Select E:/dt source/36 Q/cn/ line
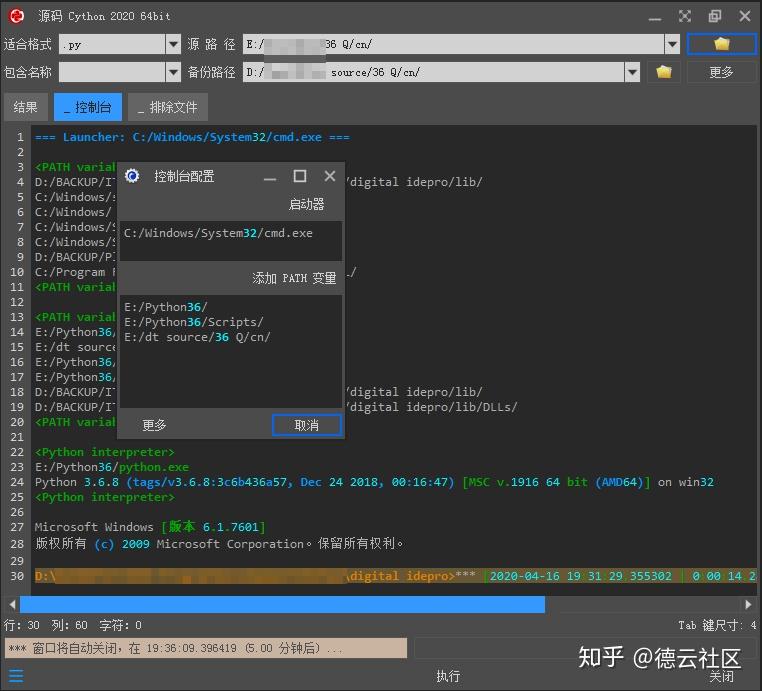762x691 pixels. tap(197, 337)
